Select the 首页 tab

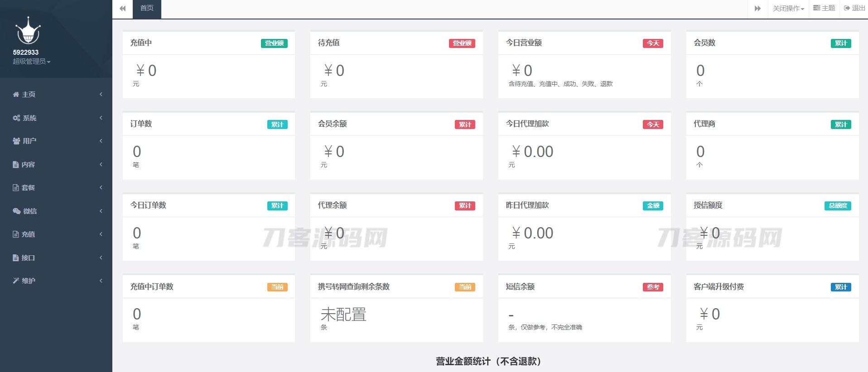click(147, 9)
